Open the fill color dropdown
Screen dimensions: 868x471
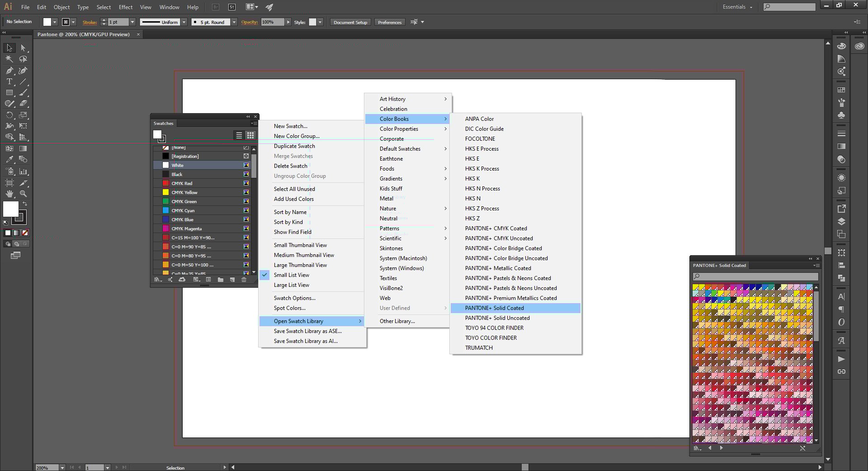click(55, 22)
